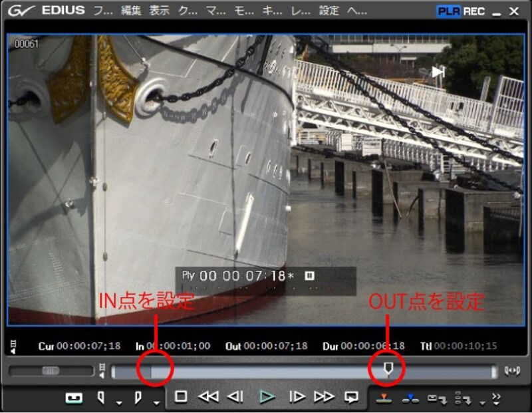Add clip to bin icon
Viewport: 532px width, 413px height.
(438, 399)
